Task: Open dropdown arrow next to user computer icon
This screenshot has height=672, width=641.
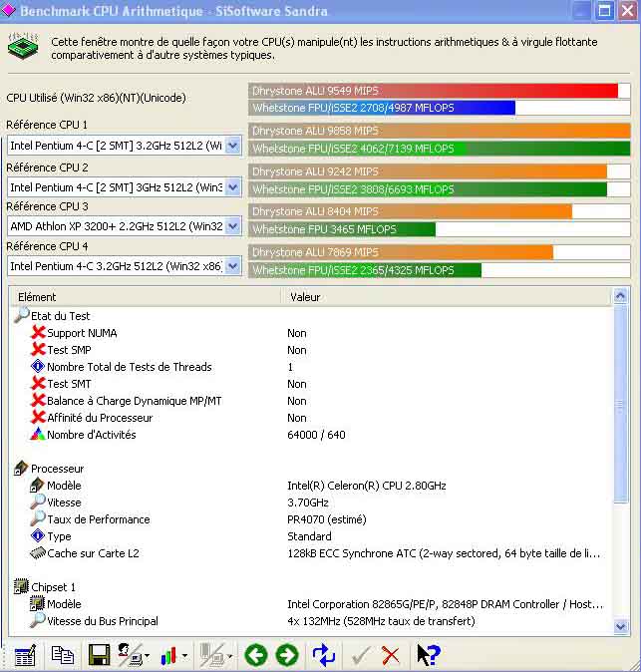Action: click(147, 656)
